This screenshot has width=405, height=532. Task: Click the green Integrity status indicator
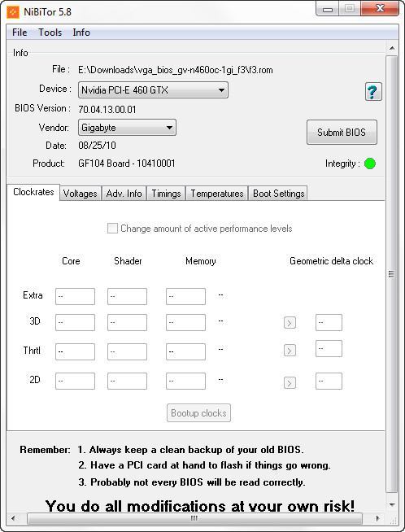pyautogui.click(x=370, y=164)
